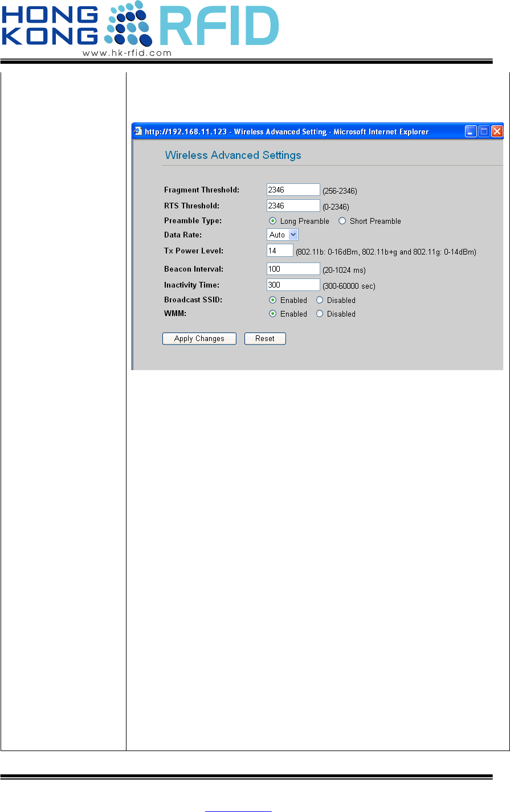The width and height of the screenshot is (510, 812).
Task: Click the Internet Explorer page icon in title bar
Action: pos(138,132)
